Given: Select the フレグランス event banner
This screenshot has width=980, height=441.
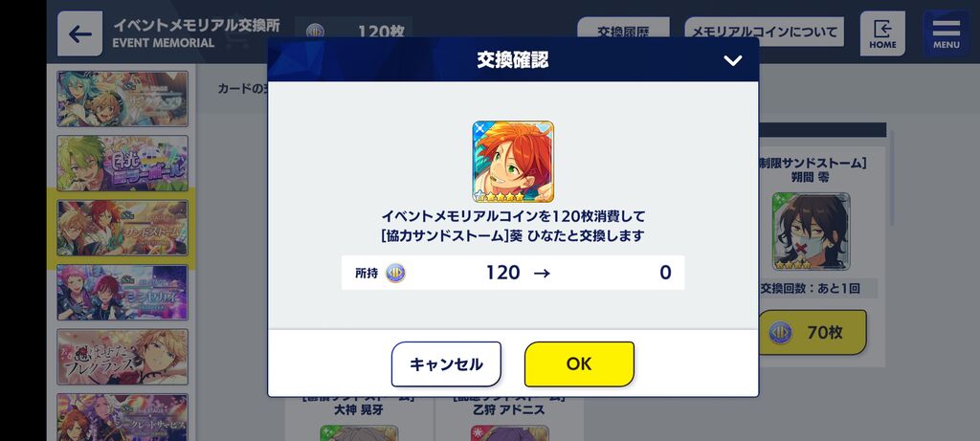Looking at the screenshot, I should [x=122, y=357].
